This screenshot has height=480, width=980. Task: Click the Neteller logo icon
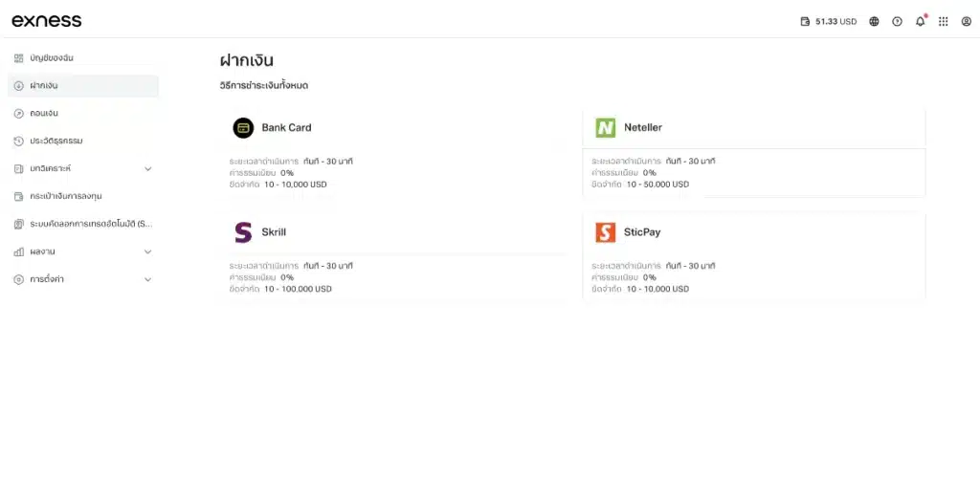point(605,127)
